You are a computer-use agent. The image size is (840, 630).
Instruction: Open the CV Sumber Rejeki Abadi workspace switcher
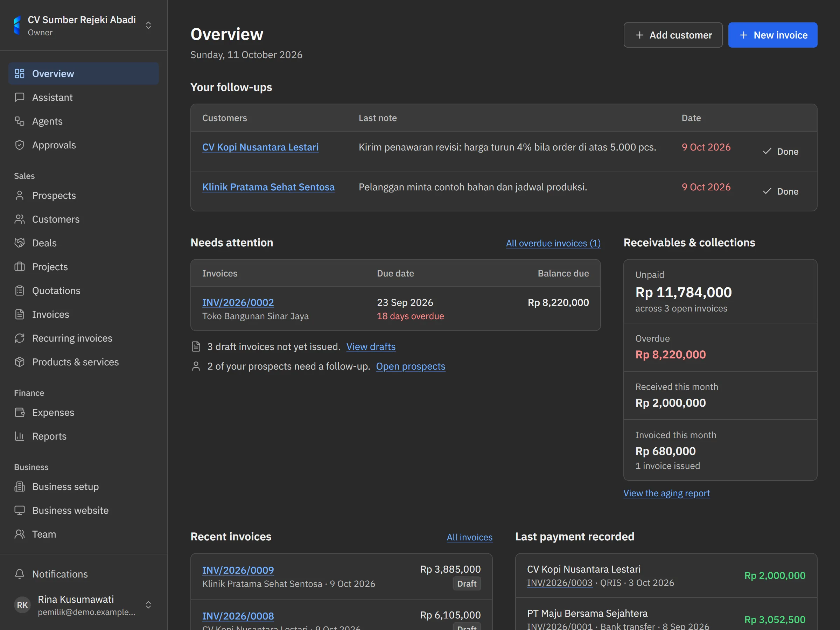(84, 26)
